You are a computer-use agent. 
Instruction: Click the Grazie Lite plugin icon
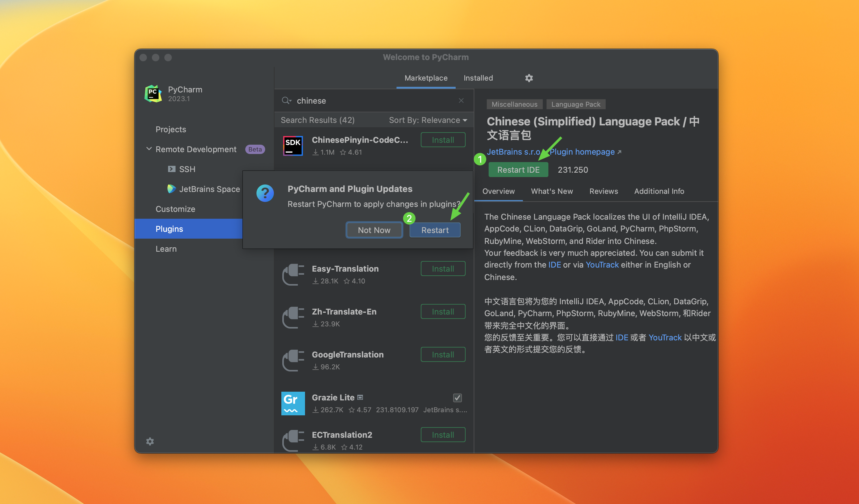(x=292, y=403)
